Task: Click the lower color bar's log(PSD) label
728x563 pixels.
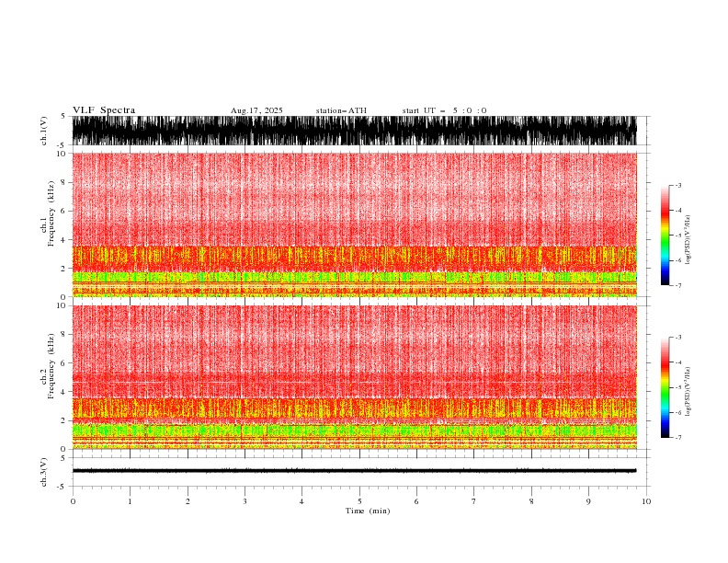Action: pyautogui.click(x=688, y=391)
